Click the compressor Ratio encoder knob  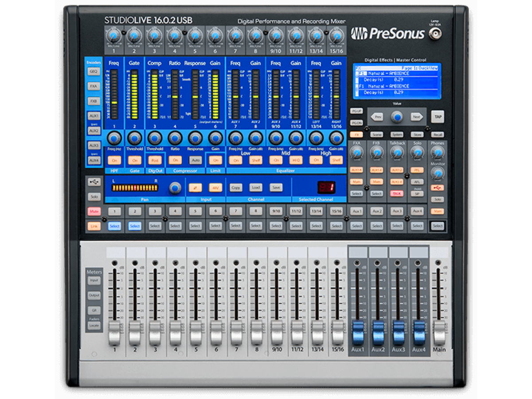click(175, 138)
